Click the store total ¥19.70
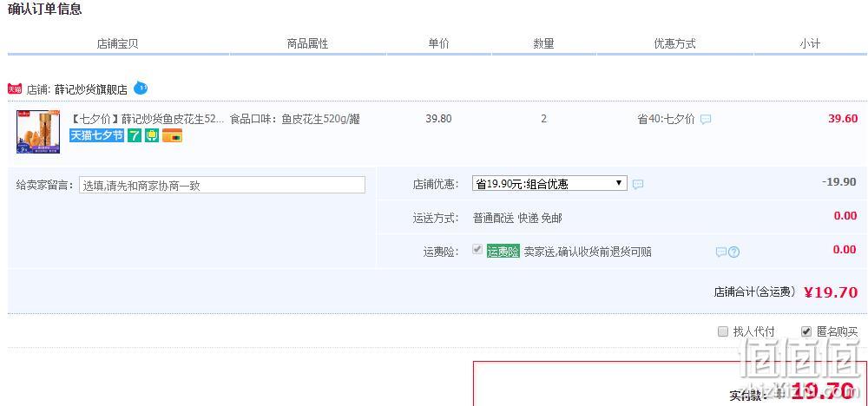 point(831,292)
